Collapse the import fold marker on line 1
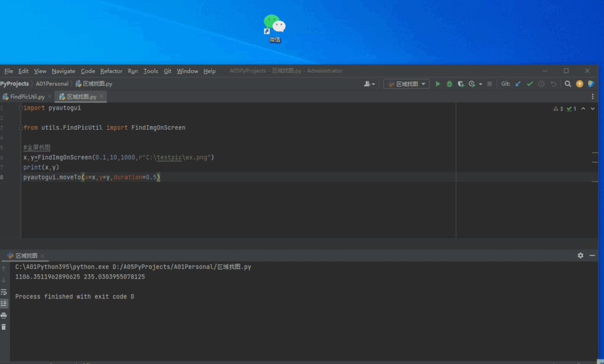The width and height of the screenshot is (604, 364). click(x=21, y=108)
